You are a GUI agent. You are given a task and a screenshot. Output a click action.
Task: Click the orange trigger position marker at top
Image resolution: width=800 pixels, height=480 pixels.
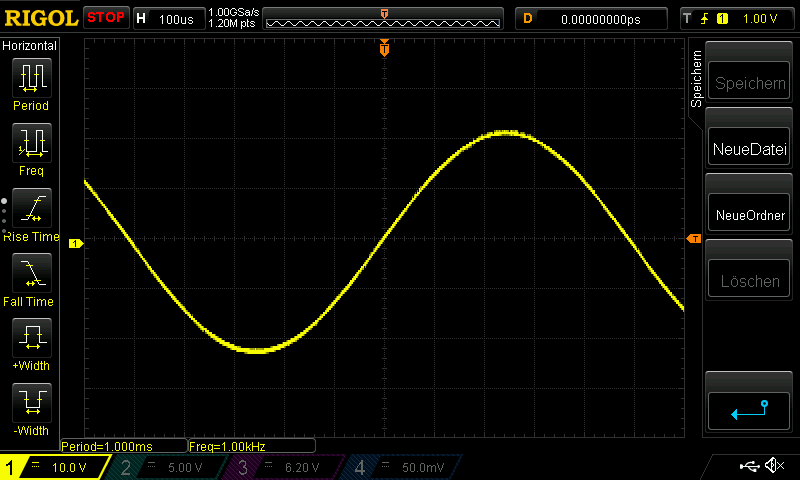tap(384, 47)
